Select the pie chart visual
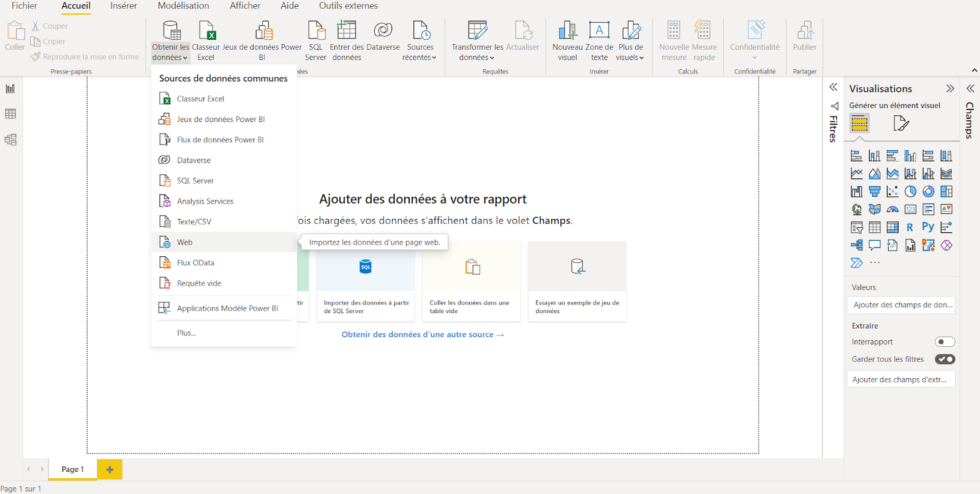This screenshot has height=494, width=980. (x=911, y=192)
